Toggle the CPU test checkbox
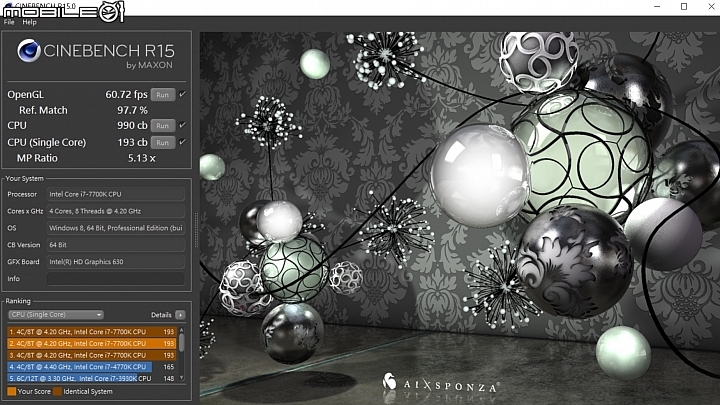The width and height of the screenshot is (720, 405). click(182, 125)
